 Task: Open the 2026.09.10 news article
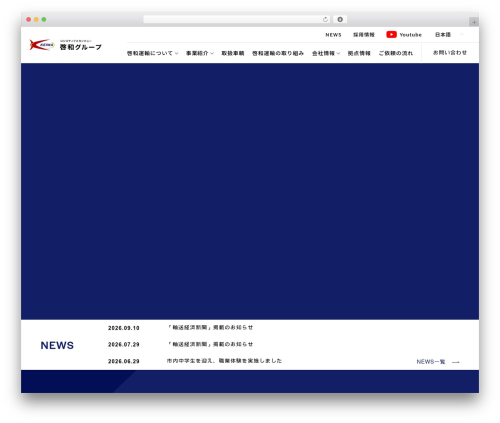pyautogui.click(x=210, y=328)
